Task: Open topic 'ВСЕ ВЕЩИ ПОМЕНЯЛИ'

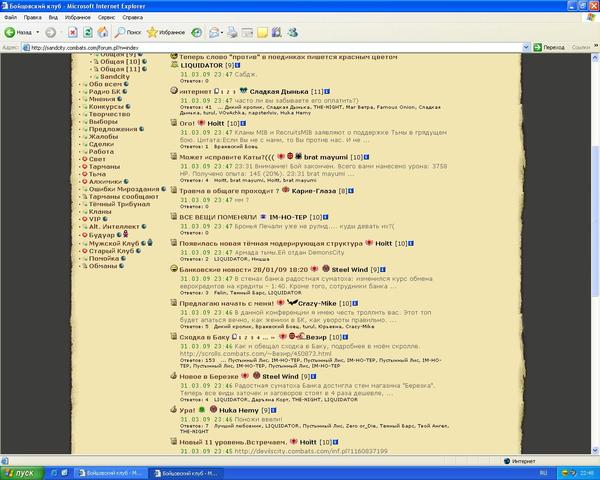Action: 218,217
